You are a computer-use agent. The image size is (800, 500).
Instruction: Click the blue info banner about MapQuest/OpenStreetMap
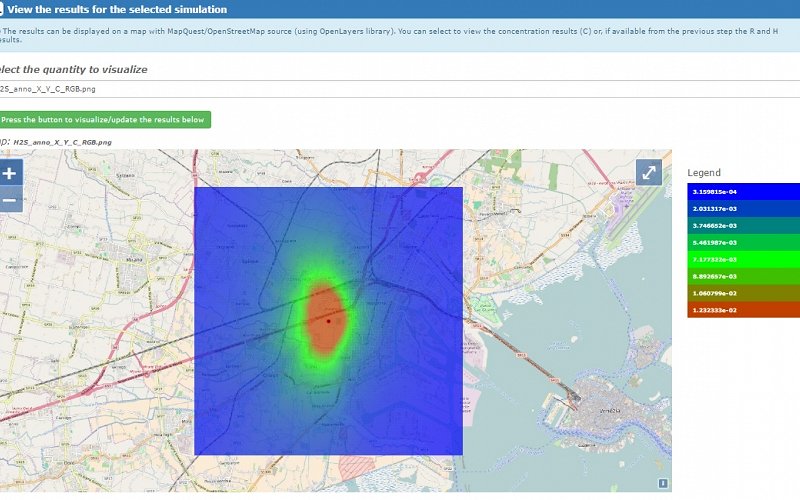400,36
